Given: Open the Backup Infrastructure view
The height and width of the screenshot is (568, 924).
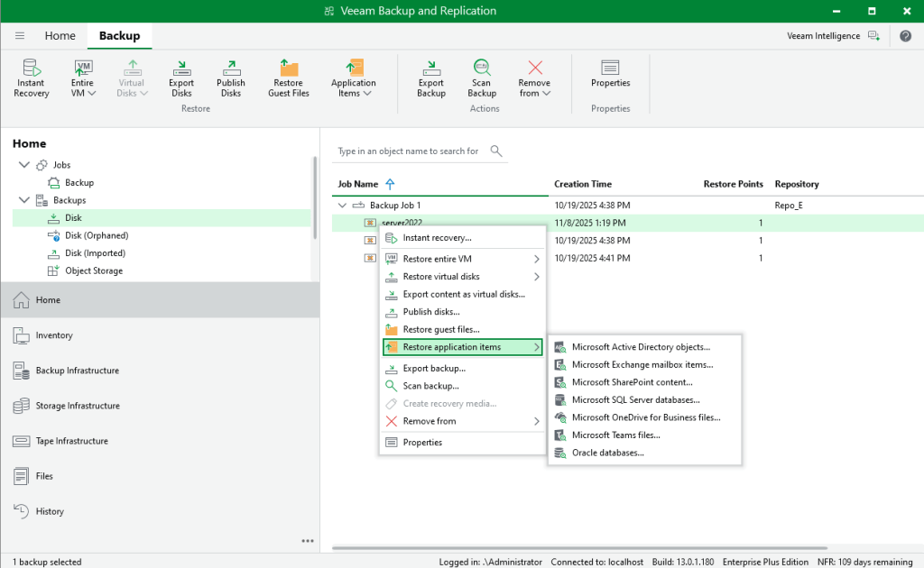Looking at the screenshot, I should click(77, 371).
